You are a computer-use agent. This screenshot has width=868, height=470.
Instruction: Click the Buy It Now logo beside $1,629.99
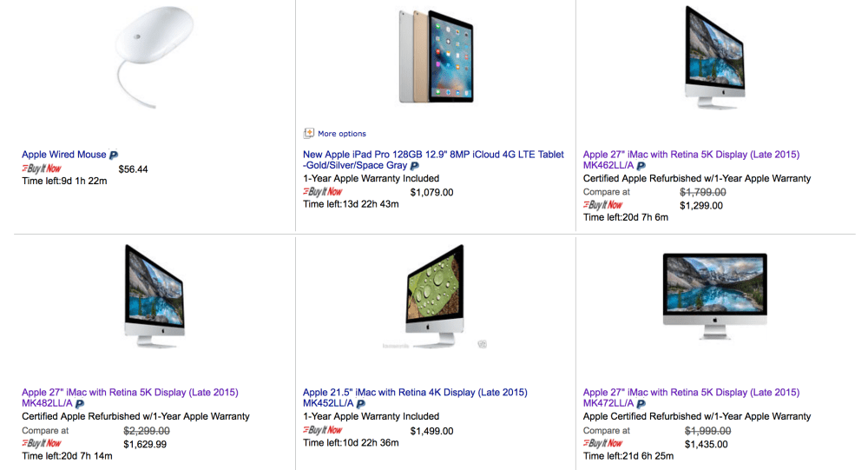click(42, 443)
